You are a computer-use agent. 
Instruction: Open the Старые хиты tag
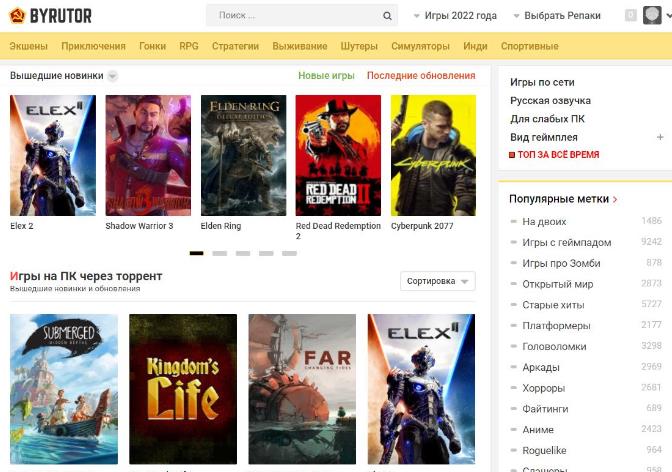pos(553,305)
